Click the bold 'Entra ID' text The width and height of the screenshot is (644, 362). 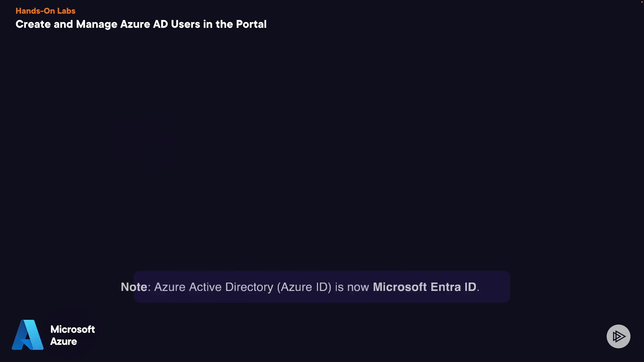click(453, 287)
